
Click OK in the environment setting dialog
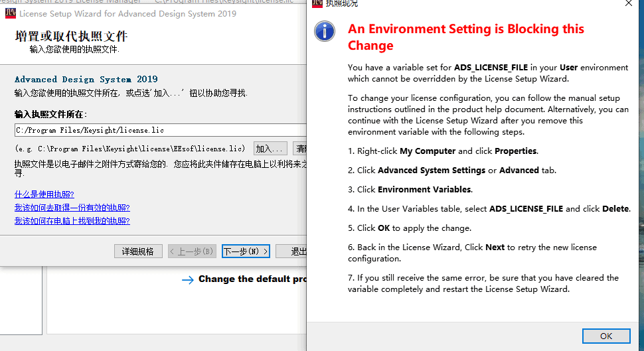605,336
